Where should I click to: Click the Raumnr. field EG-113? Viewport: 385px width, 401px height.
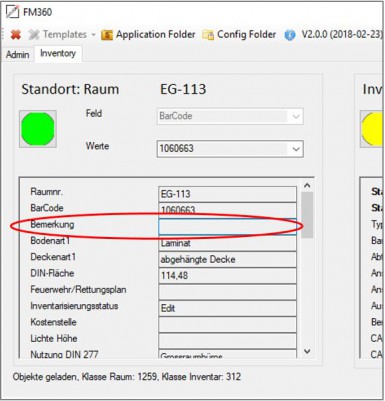[x=227, y=194]
